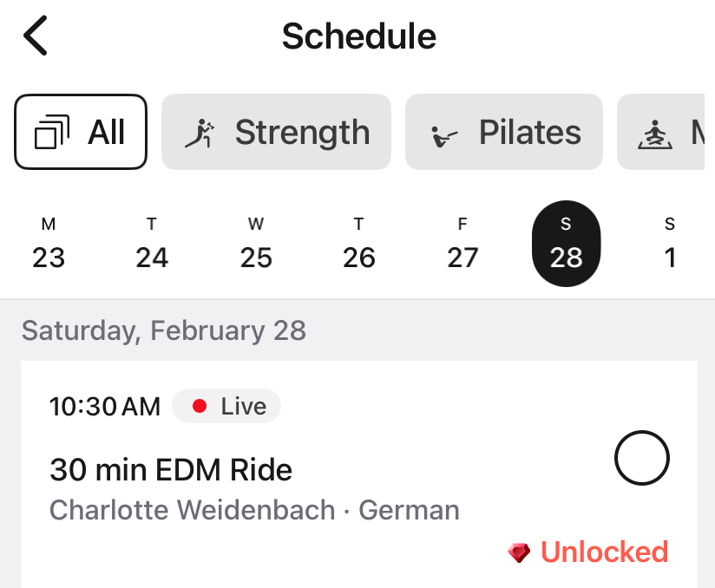
Task: Select Saturday the 28th date toggle
Action: click(x=566, y=244)
